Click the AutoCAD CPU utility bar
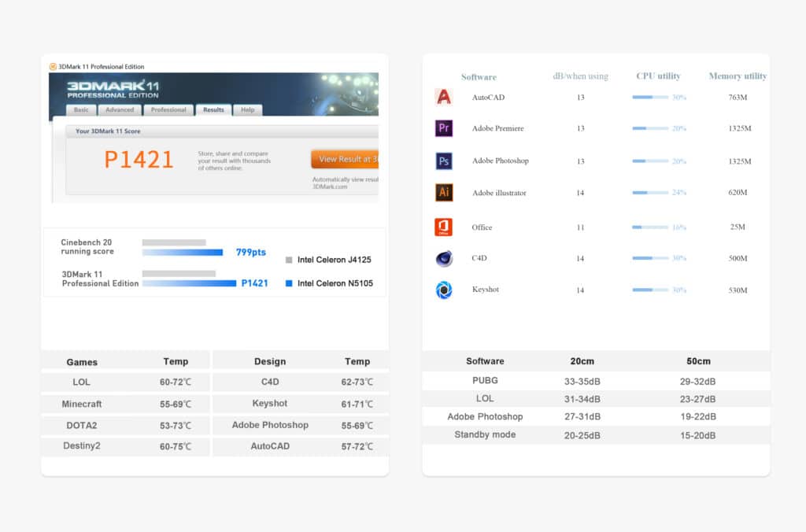 (650, 97)
